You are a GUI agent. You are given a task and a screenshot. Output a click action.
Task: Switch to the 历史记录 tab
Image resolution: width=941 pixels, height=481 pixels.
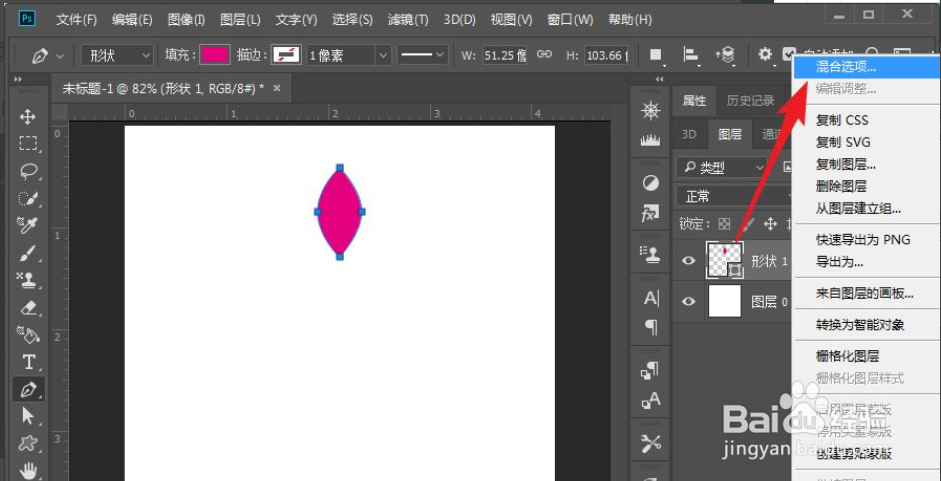[x=750, y=101]
